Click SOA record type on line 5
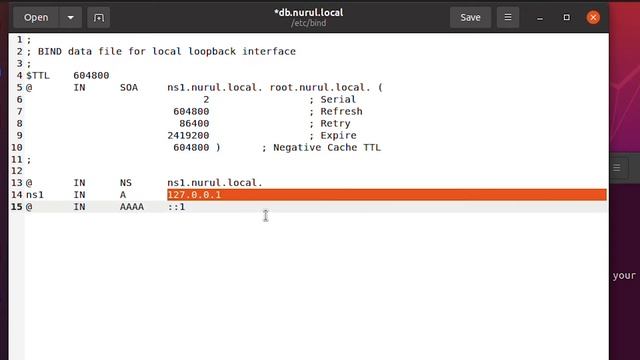The image size is (640, 360). tap(129, 87)
